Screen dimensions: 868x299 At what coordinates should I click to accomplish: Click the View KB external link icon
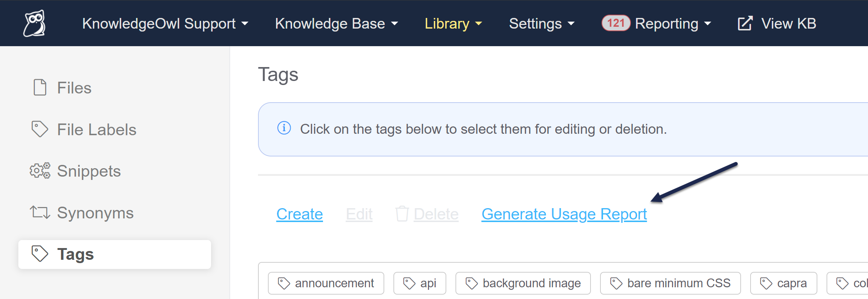point(745,23)
